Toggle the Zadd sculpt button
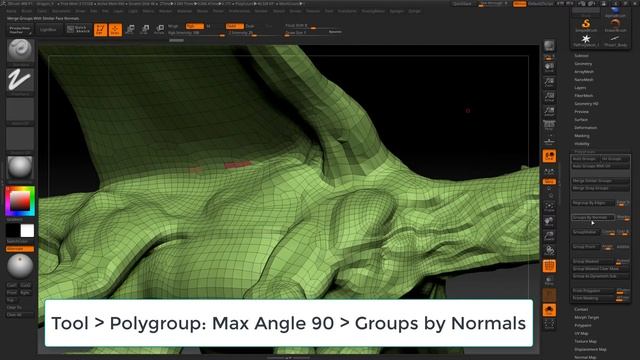This screenshot has width=640, height=360. tap(234, 26)
